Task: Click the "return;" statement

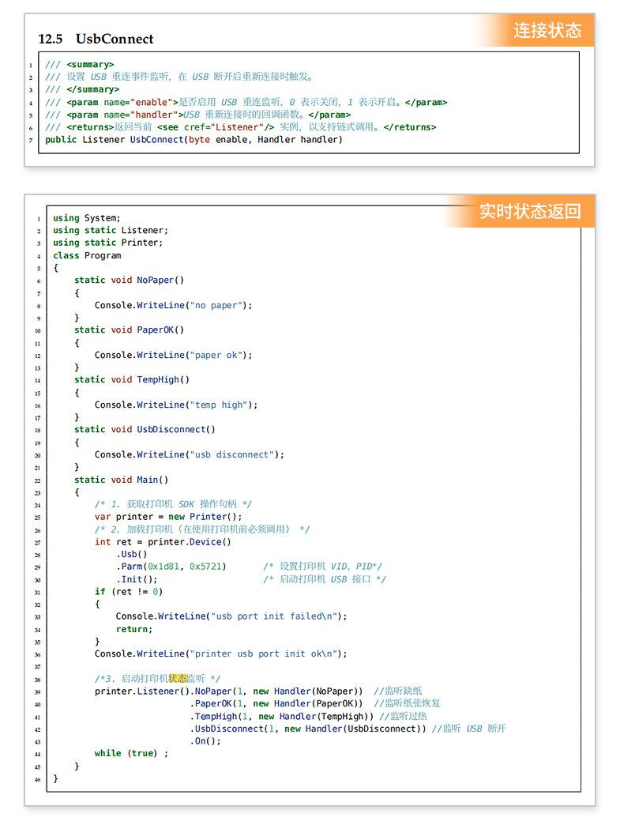Action: 133,629
